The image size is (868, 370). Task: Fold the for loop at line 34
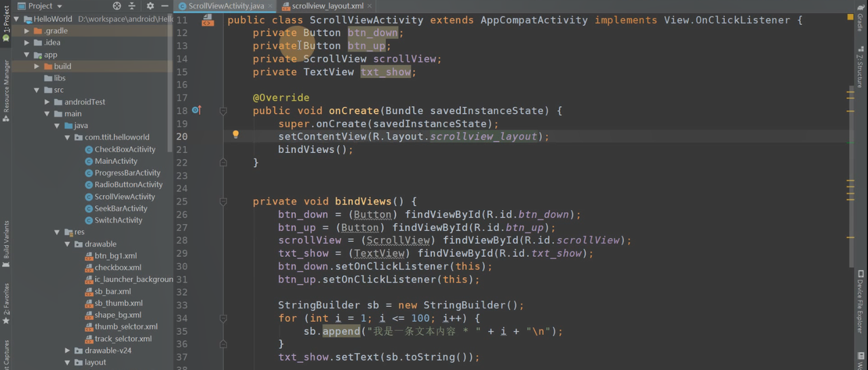click(223, 318)
